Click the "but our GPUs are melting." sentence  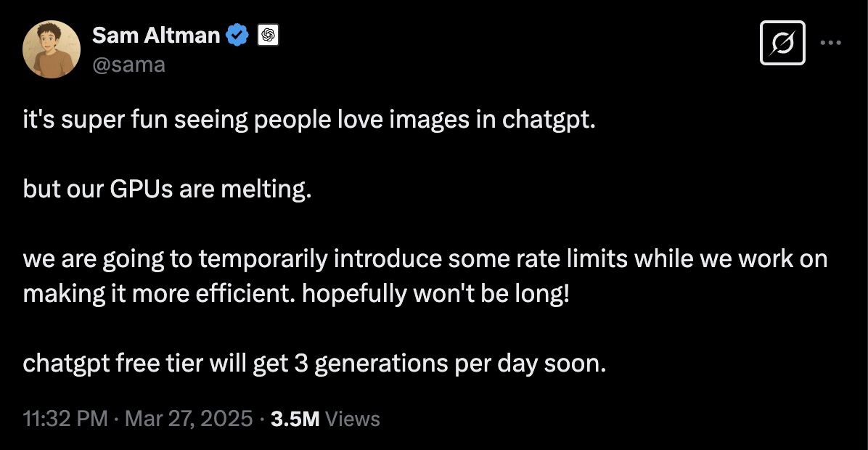(167, 189)
